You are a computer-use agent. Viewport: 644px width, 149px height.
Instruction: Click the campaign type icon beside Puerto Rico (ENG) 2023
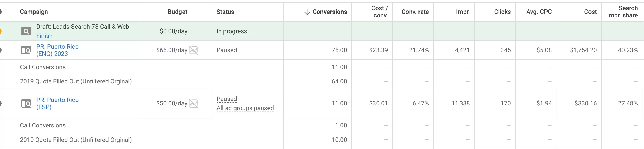coord(26,50)
